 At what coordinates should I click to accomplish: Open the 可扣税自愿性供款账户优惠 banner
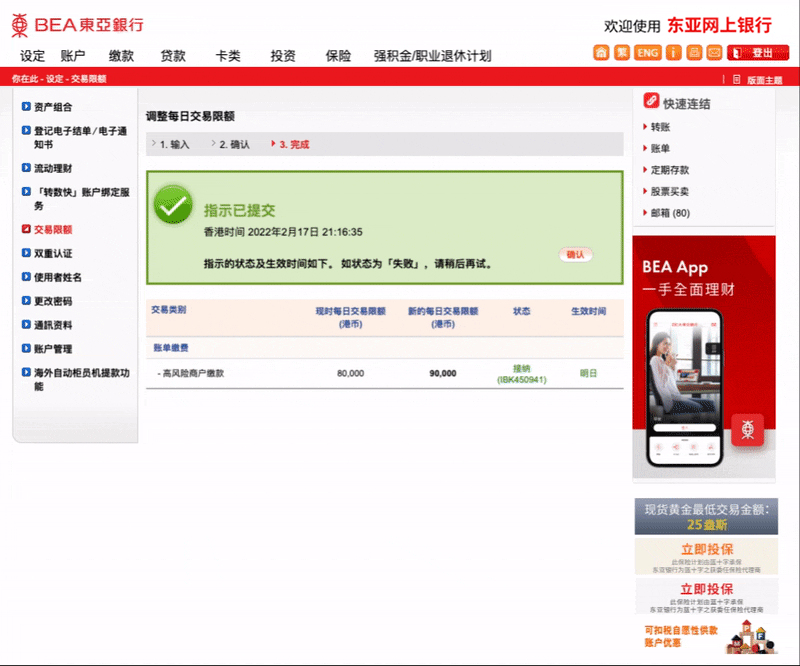click(706, 636)
